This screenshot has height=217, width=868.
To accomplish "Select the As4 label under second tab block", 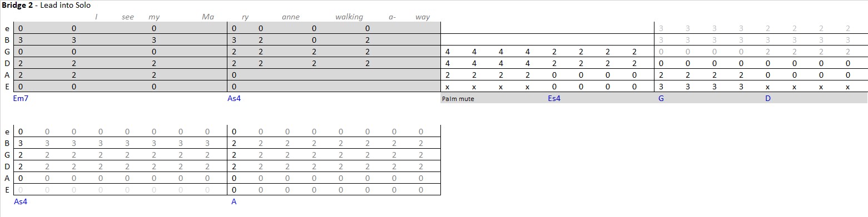I will point(21,201).
